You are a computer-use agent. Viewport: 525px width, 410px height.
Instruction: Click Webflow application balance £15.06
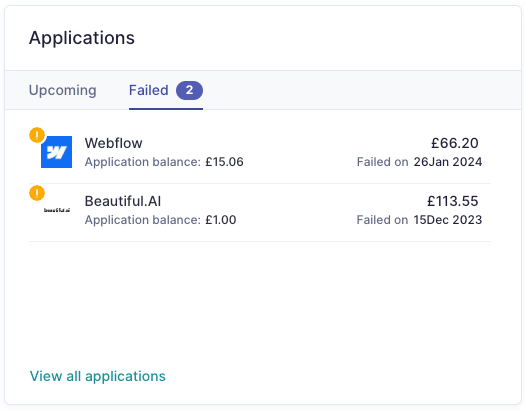pos(224,162)
